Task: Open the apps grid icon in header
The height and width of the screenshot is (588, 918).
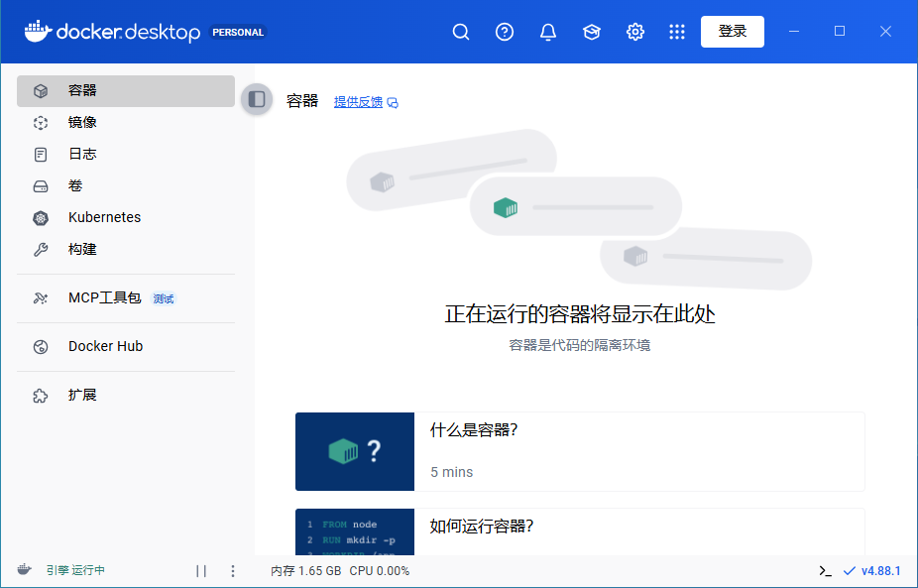Action: (677, 32)
